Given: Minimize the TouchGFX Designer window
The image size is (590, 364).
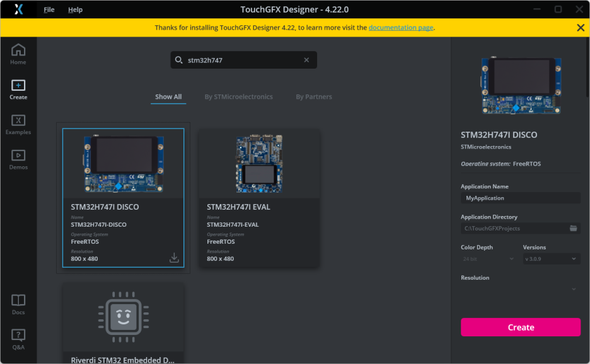Looking at the screenshot, I should click(x=537, y=9).
